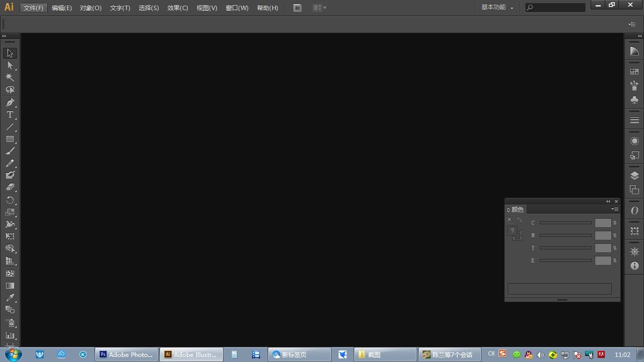Select the Mesh tool
644x362 pixels.
10,274
